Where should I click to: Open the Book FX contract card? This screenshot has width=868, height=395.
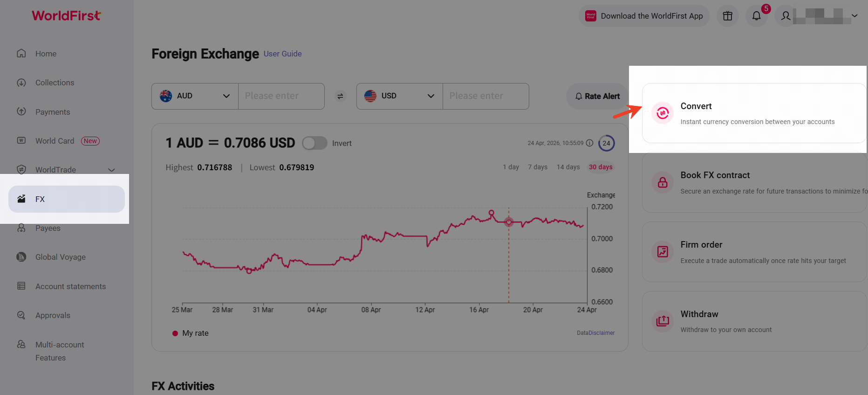tap(754, 182)
